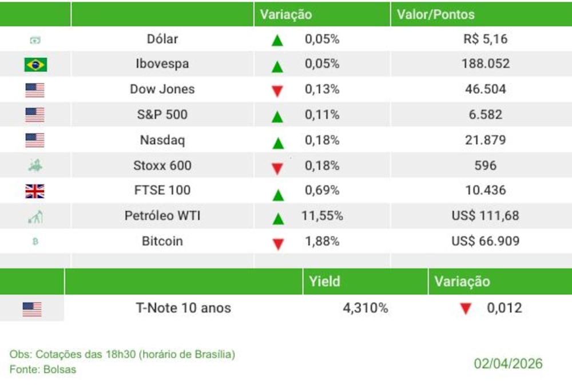The height and width of the screenshot is (392, 572).
Task: Click the red down arrow for Bitcoin
Action: click(278, 244)
